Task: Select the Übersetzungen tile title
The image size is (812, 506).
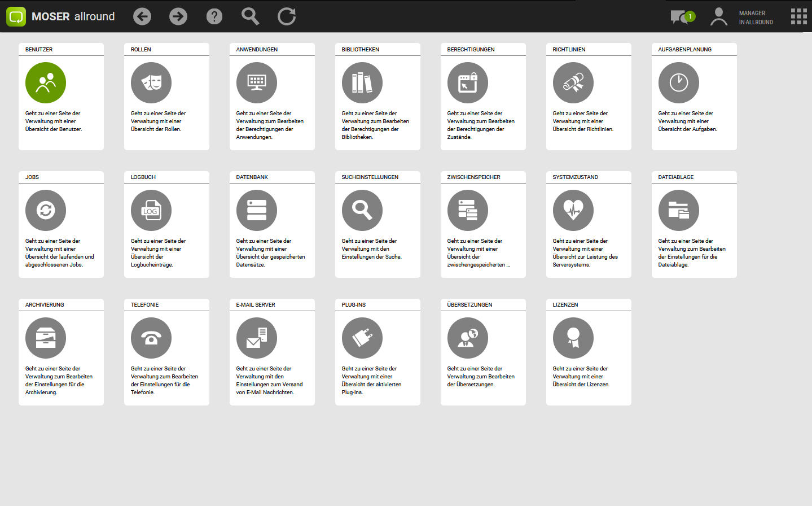Action: (x=469, y=305)
